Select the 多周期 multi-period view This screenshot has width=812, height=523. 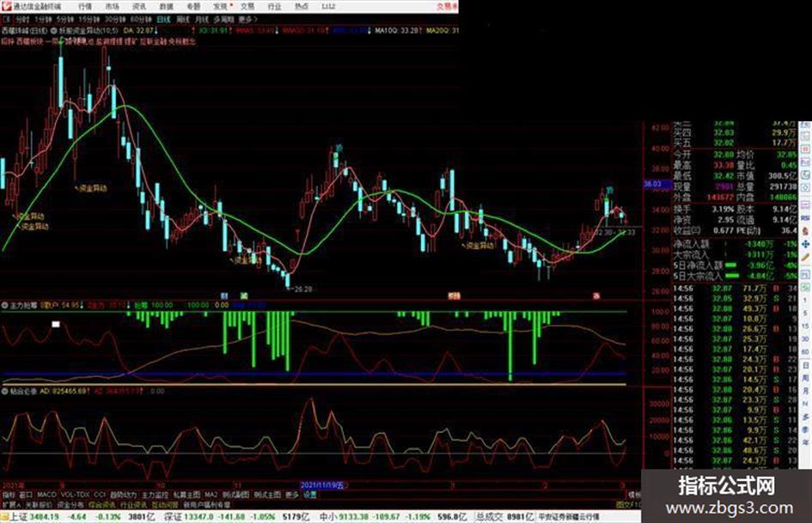(x=223, y=19)
